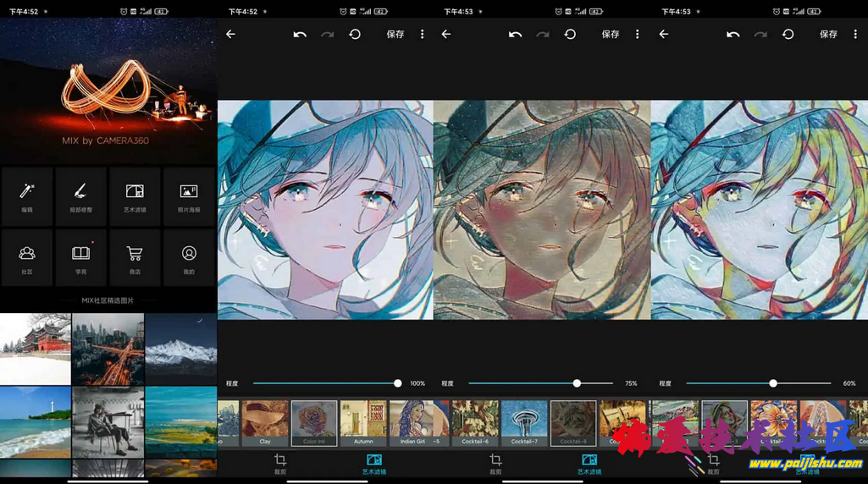
Task: Open three-dot menu in the 75% intensity editor
Action: 638,35
